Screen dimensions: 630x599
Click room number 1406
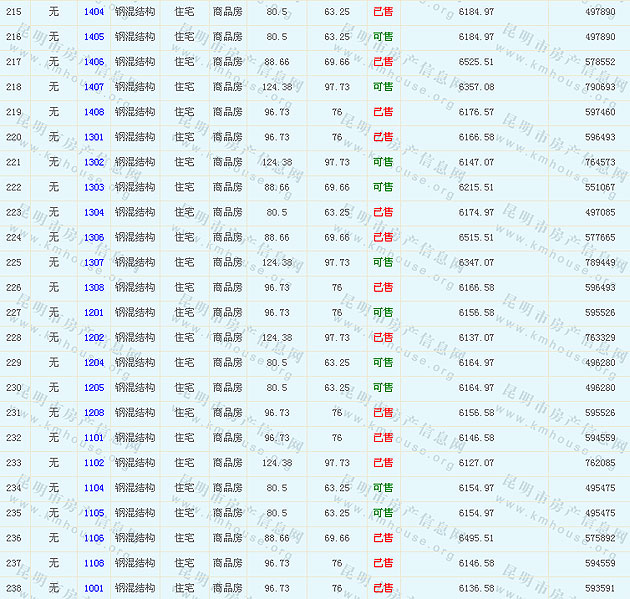(93, 62)
